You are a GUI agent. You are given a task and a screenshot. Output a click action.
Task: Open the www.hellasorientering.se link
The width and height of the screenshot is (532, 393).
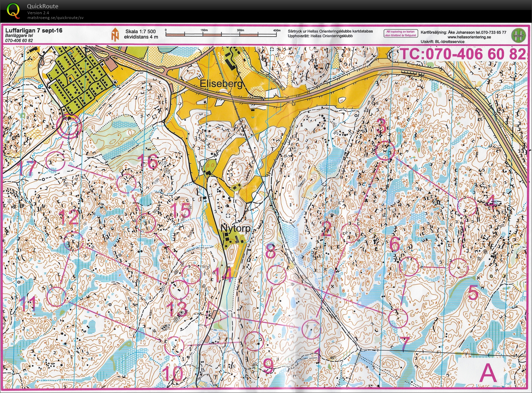tap(469, 37)
